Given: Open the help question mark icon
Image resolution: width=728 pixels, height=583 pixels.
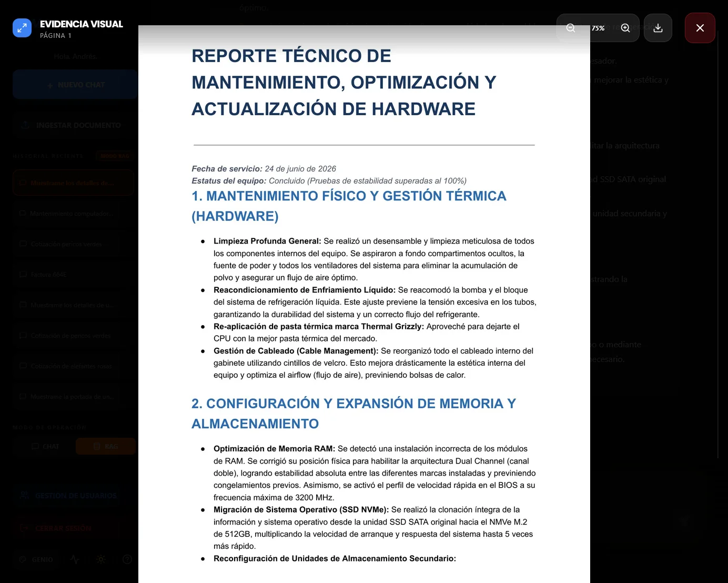Looking at the screenshot, I should (127, 559).
